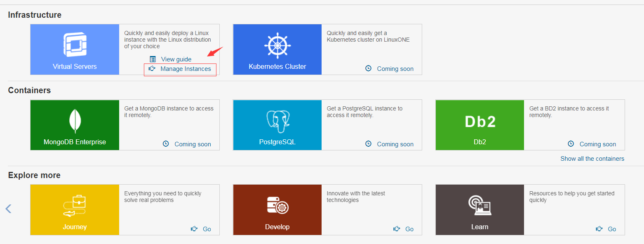The width and height of the screenshot is (644, 244).
Task: Click Coming soon on MongoDB Enterprise card
Action: click(193, 144)
